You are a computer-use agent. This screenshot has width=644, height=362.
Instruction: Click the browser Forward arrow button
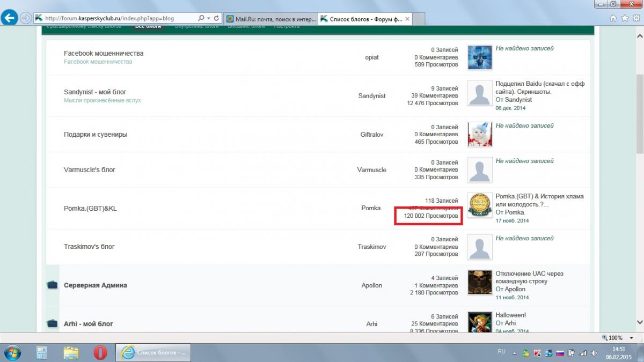tap(25, 18)
